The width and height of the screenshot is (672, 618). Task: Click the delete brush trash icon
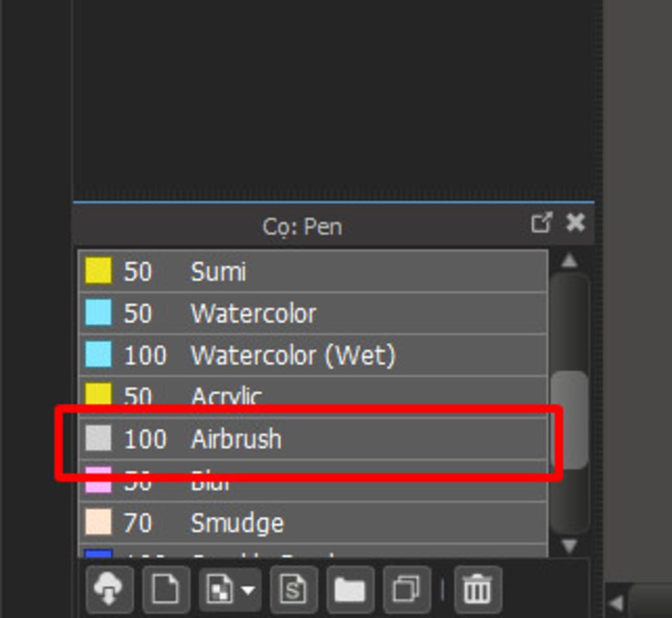point(477,589)
